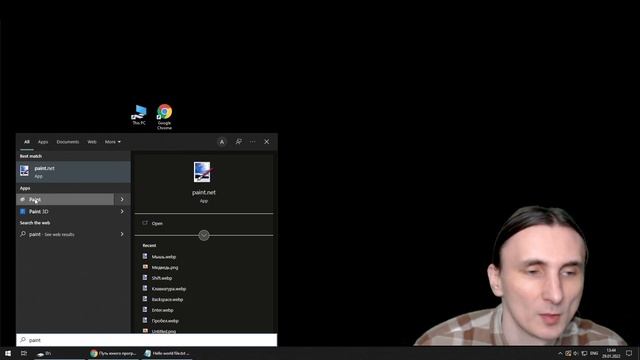Switch to the All search tab

click(x=27, y=142)
